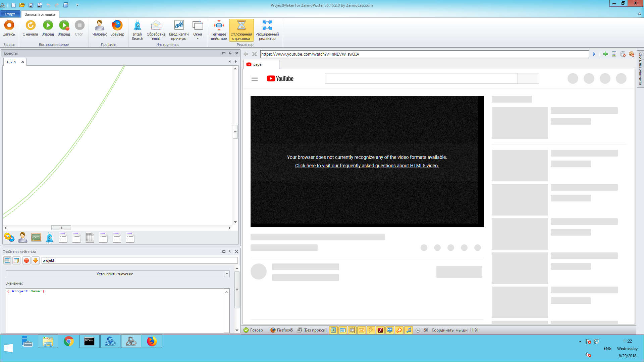
Task: Open static block settings gear icon
Action: [x=9, y=238]
